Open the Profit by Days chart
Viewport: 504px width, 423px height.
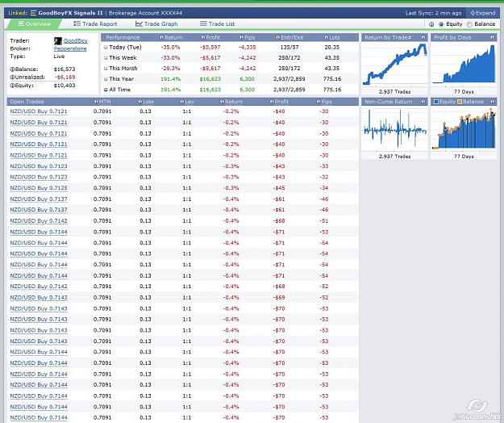pos(464,65)
